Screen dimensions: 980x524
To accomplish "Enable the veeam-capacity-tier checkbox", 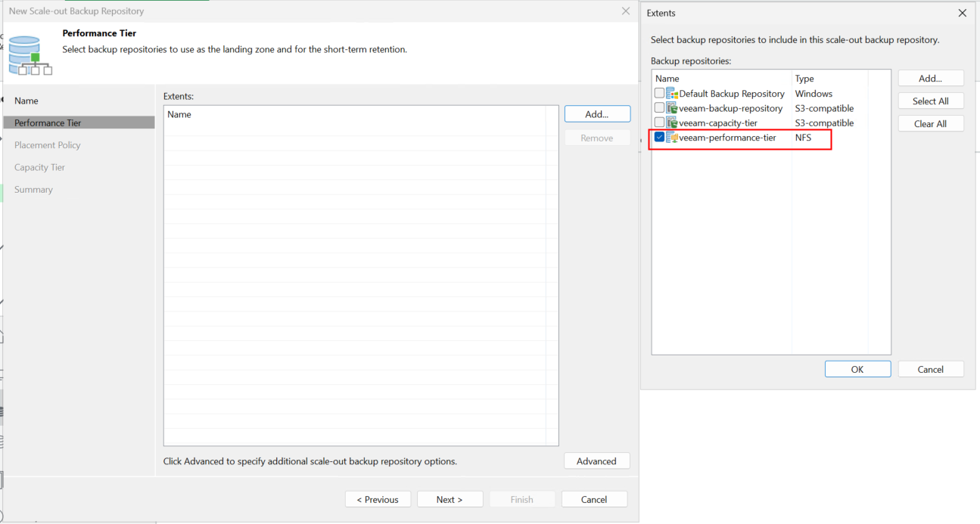I will (x=660, y=122).
